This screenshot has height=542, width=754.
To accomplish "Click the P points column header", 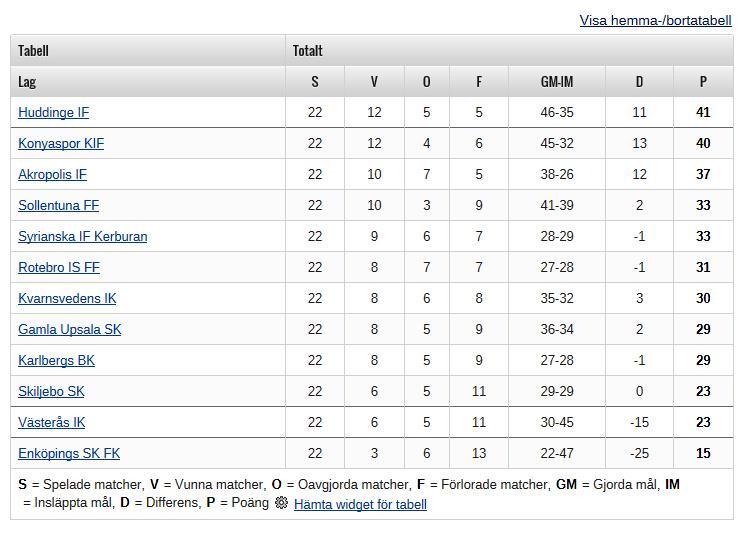I will (703, 82).
